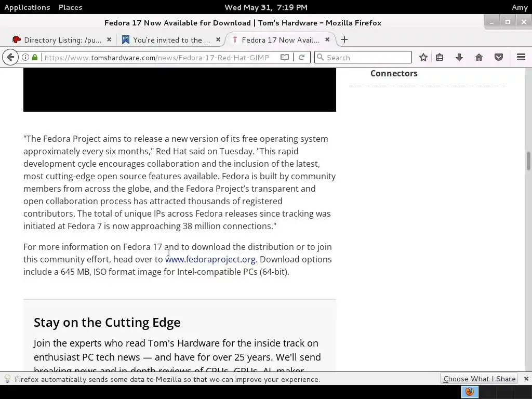Open the Places menu
The height and width of the screenshot is (399, 532).
tap(70, 7)
